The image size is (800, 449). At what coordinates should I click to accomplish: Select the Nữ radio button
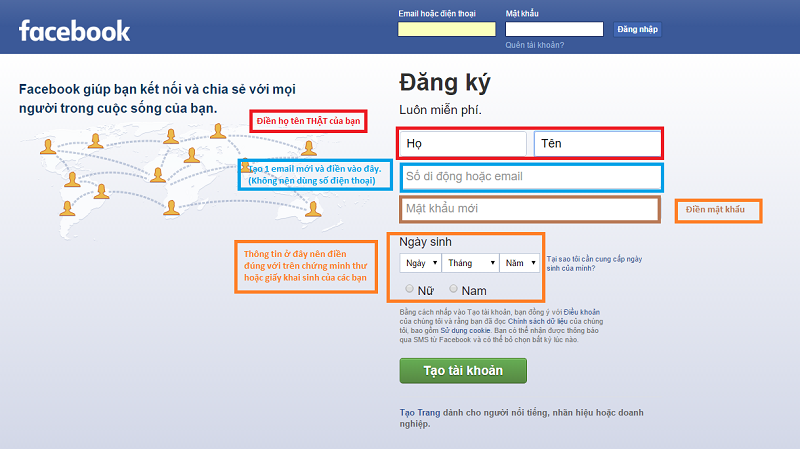pyautogui.click(x=409, y=289)
